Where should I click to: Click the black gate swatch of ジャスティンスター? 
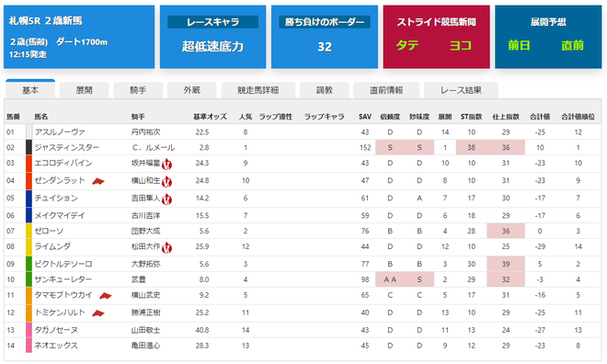pos(29,147)
